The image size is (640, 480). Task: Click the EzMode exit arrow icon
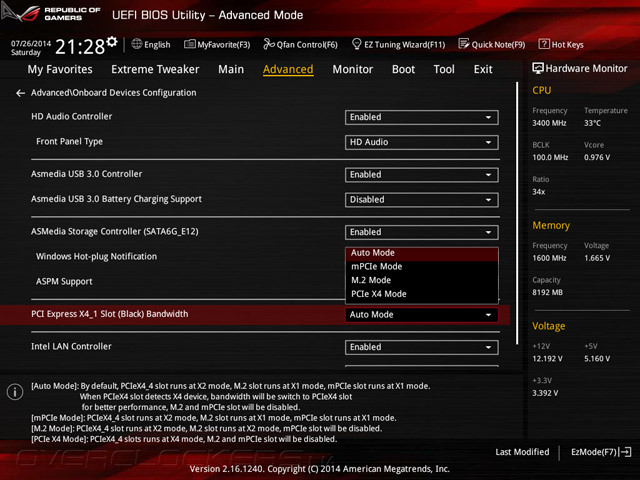point(626,452)
